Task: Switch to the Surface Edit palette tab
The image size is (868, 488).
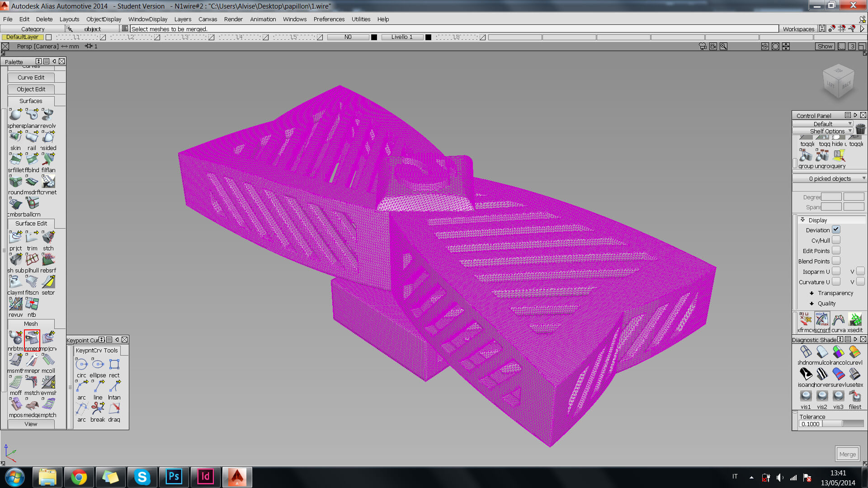Action: point(31,223)
